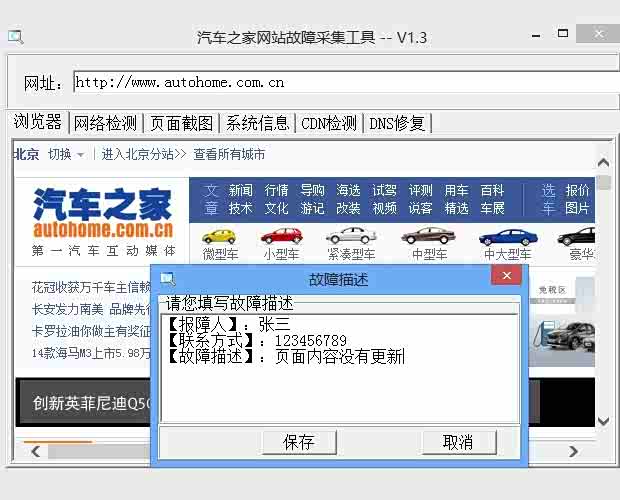Open the 技术 nav link

(x=241, y=208)
